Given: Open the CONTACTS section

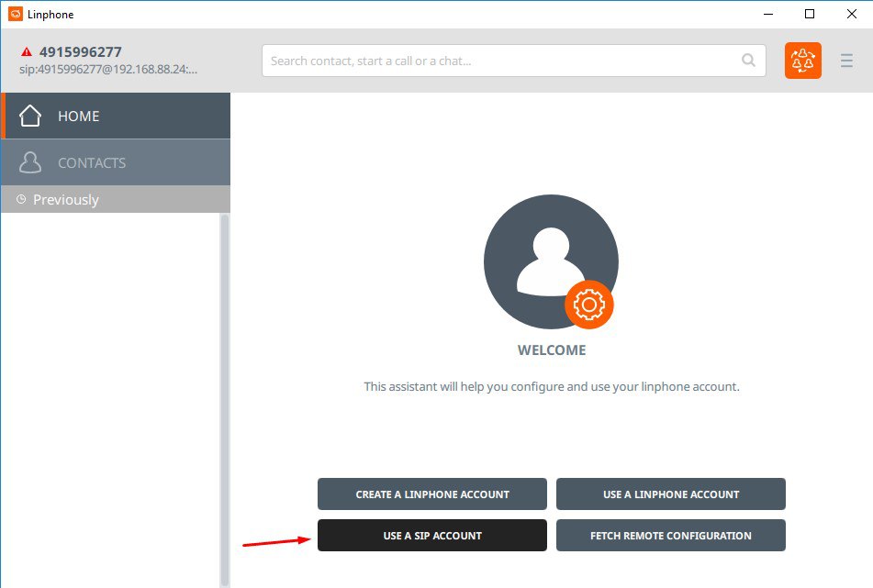Looking at the screenshot, I should click(x=116, y=162).
